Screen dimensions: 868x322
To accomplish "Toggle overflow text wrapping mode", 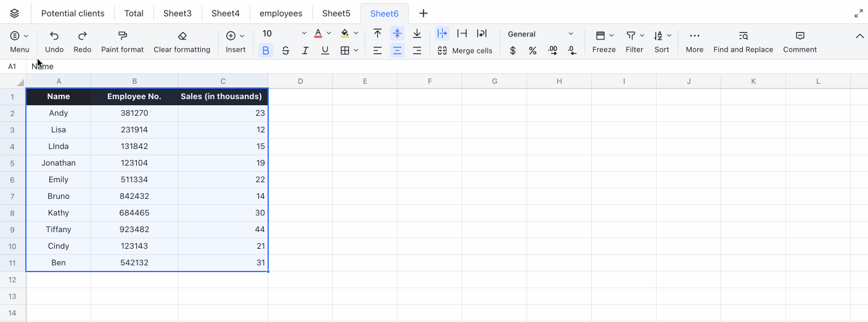I will (x=442, y=33).
